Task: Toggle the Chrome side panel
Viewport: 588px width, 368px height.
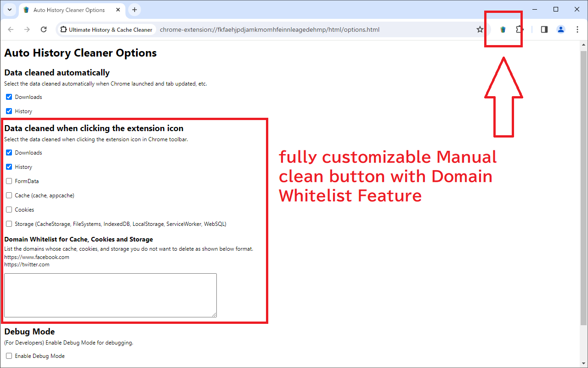Action: [x=544, y=29]
